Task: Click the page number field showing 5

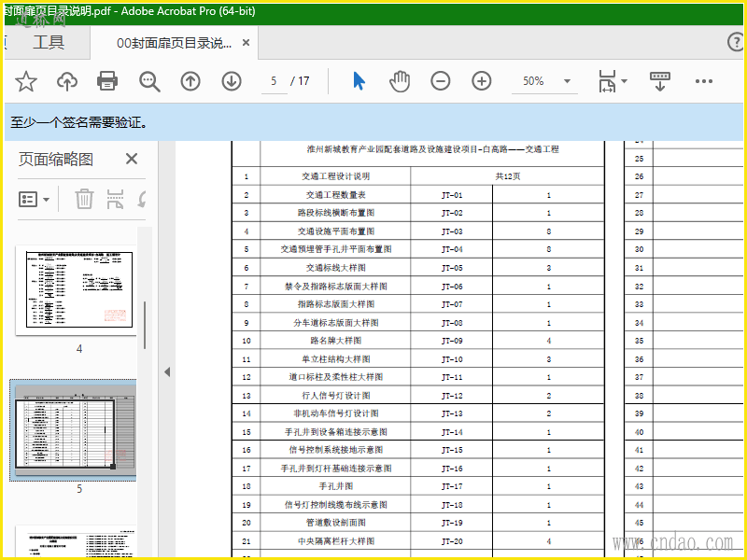Action: coord(274,81)
